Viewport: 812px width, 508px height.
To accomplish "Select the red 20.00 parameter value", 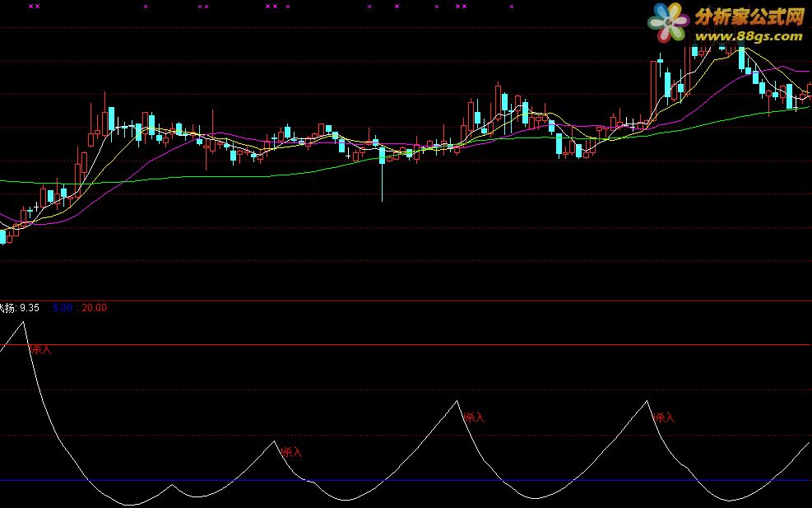I will pyautogui.click(x=95, y=307).
